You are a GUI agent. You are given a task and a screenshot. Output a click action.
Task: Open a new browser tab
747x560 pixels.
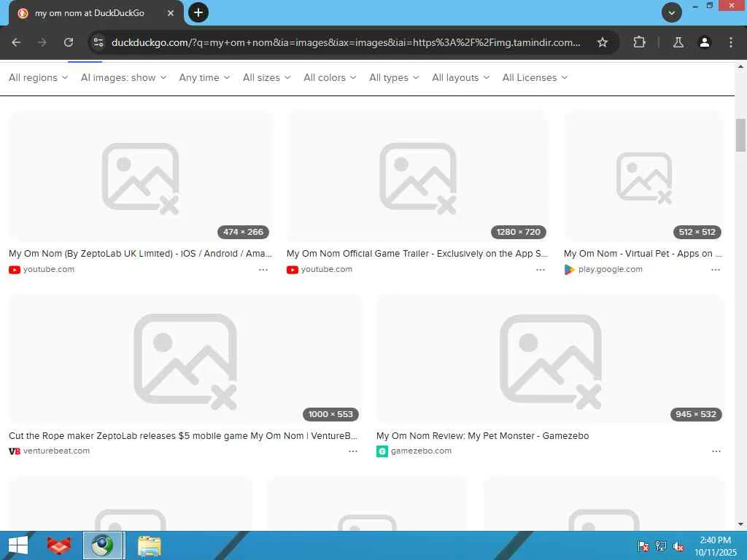point(198,12)
